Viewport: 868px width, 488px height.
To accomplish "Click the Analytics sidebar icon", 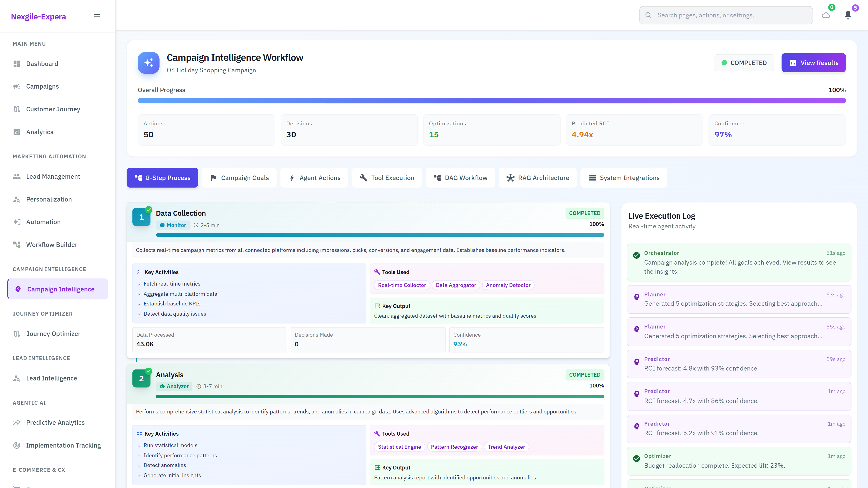I will (17, 132).
